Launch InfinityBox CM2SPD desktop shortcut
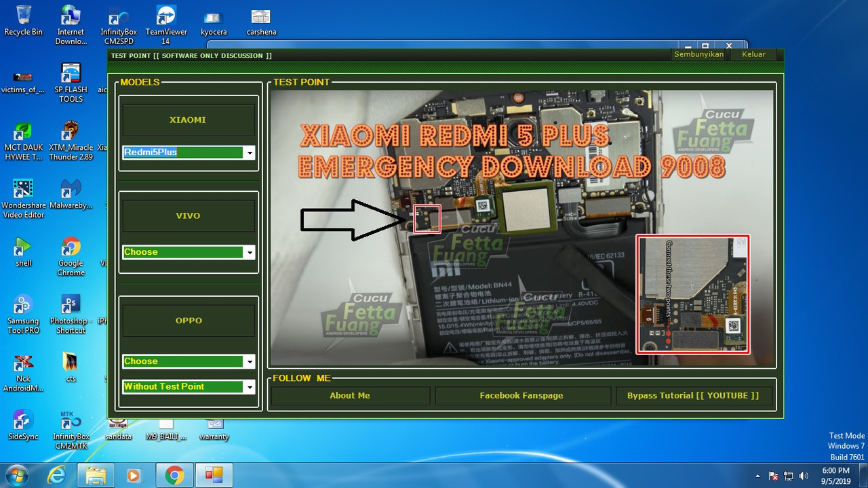 tap(119, 25)
